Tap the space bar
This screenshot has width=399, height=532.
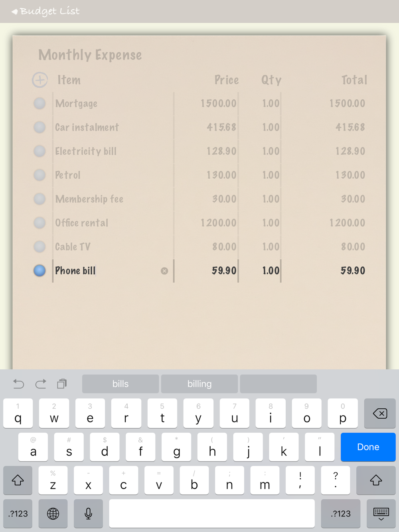[212, 514]
